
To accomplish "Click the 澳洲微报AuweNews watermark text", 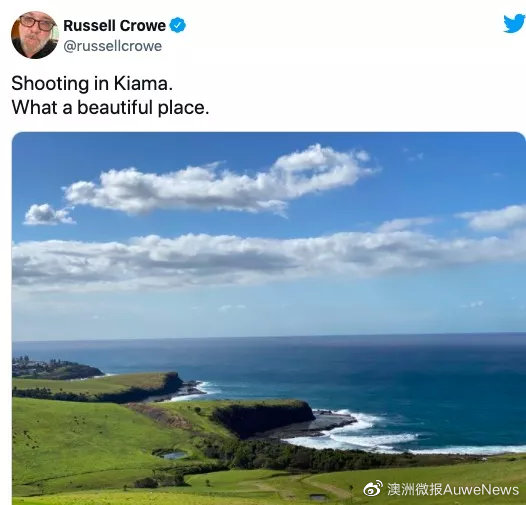I will (453, 490).
